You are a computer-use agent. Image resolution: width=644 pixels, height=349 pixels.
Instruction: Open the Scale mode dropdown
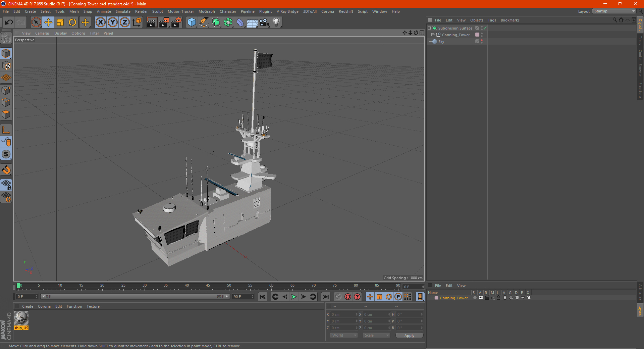coord(376,335)
